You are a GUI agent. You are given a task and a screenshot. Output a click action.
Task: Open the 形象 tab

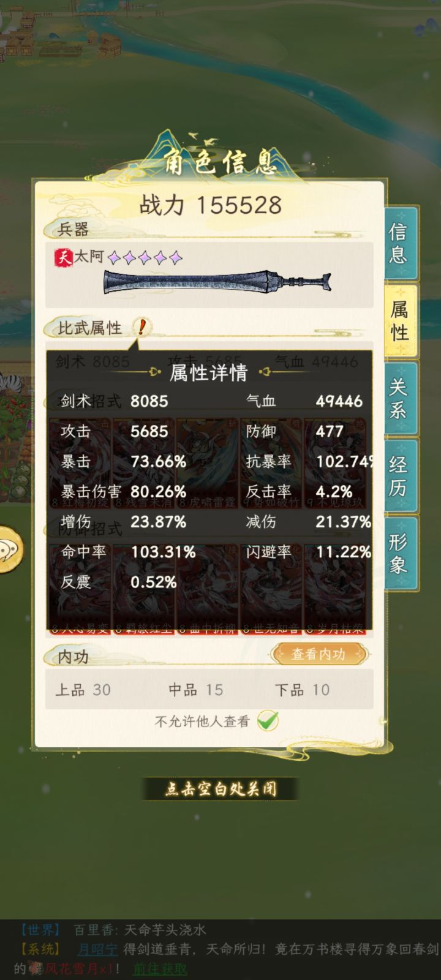pos(400,553)
